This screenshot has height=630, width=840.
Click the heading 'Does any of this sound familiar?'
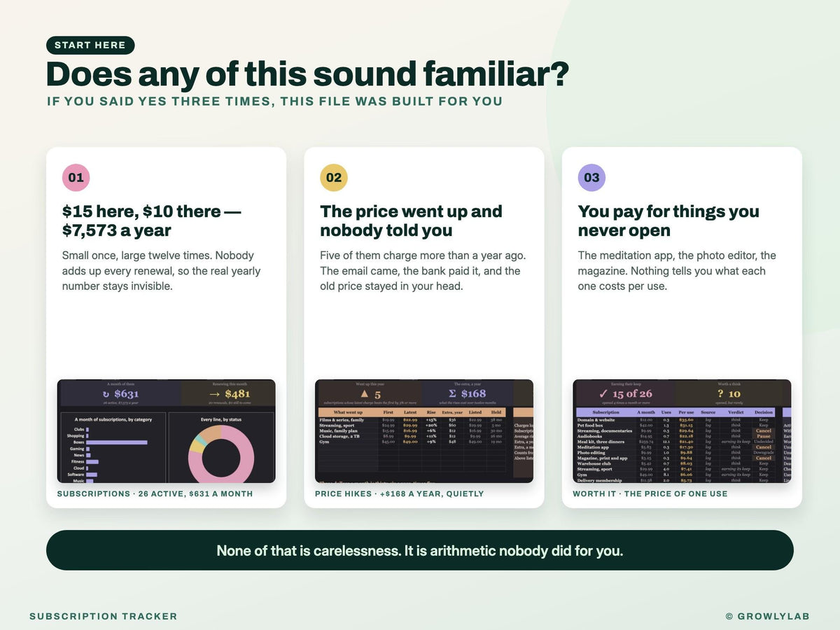307,74
